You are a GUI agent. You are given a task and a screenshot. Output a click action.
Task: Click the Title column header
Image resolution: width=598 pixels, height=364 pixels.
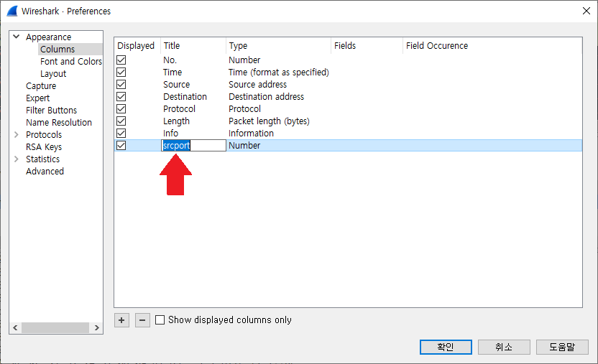coord(193,45)
